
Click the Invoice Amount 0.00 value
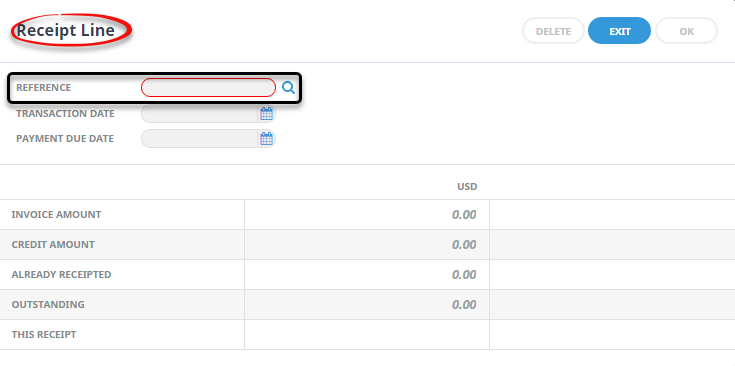tap(464, 215)
